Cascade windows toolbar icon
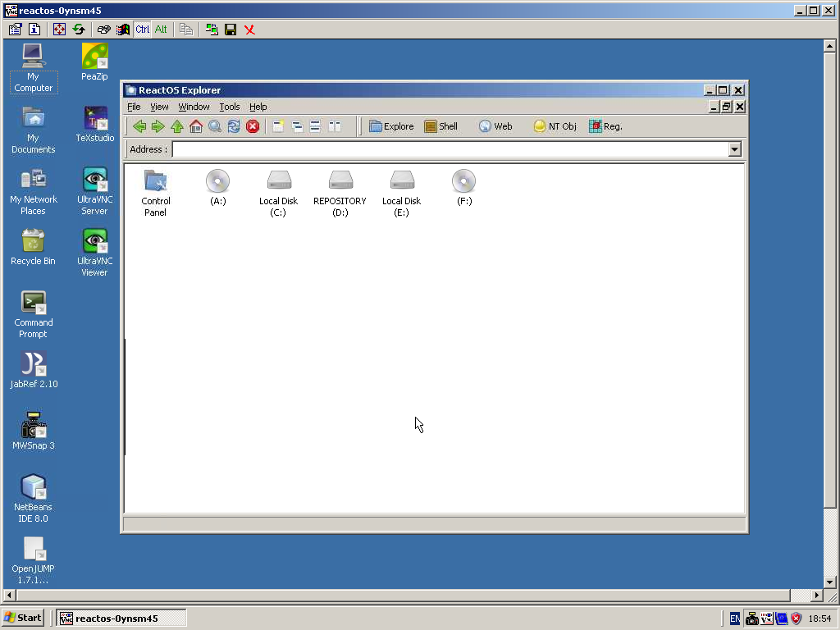Viewport: 840px width, 630px height. 297,126
